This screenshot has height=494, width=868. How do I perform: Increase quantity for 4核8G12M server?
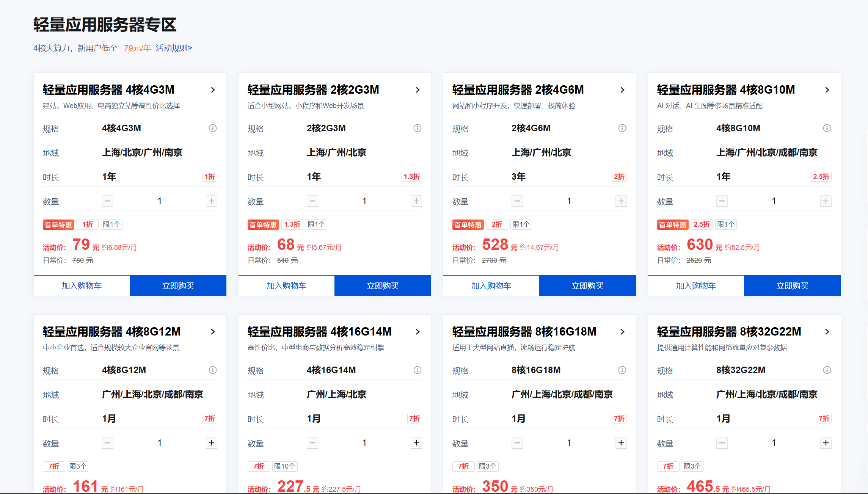(212, 443)
